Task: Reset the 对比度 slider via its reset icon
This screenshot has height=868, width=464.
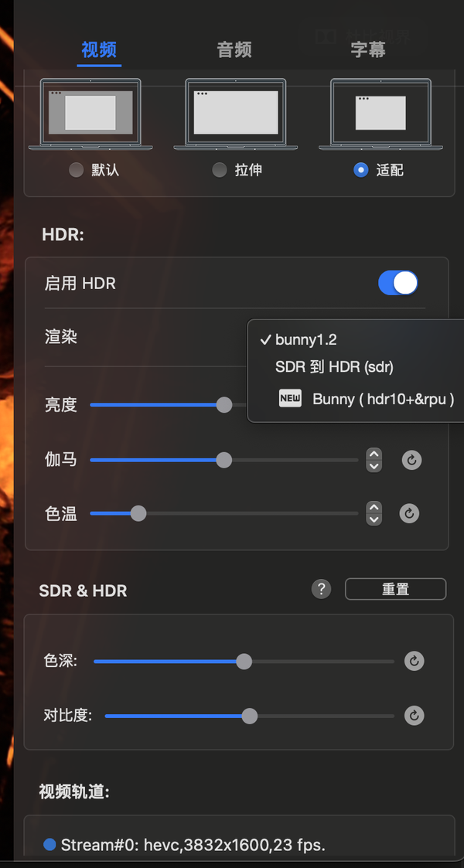Action: click(414, 716)
